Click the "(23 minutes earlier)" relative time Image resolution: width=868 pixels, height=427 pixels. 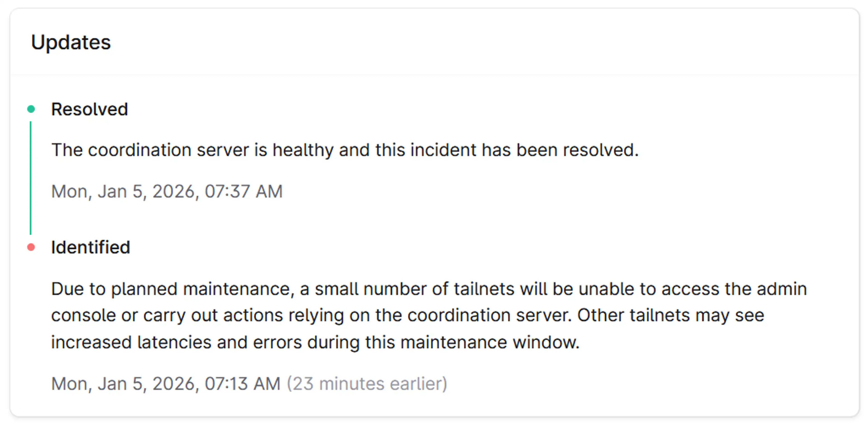(x=367, y=384)
